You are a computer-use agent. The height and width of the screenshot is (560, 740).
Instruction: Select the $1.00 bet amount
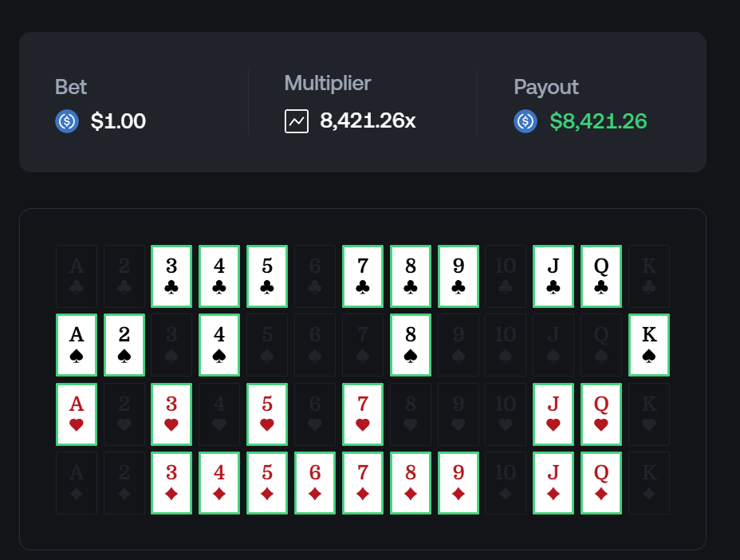[118, 121]
